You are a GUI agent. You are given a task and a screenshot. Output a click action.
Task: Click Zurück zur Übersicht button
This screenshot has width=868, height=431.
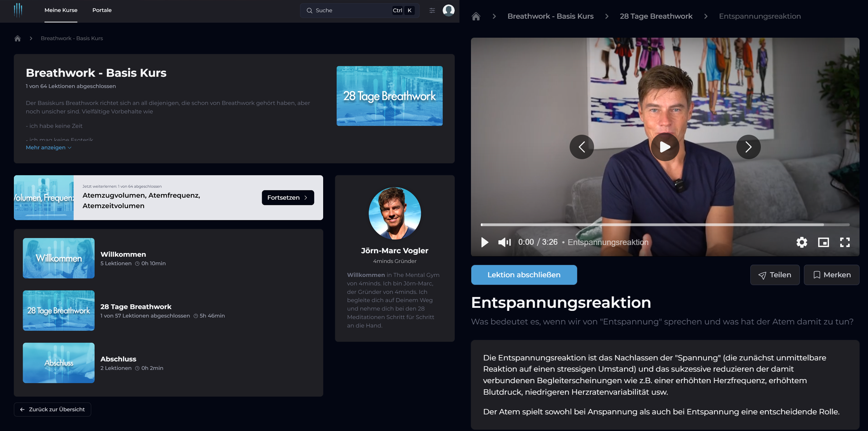coord(52,409)
